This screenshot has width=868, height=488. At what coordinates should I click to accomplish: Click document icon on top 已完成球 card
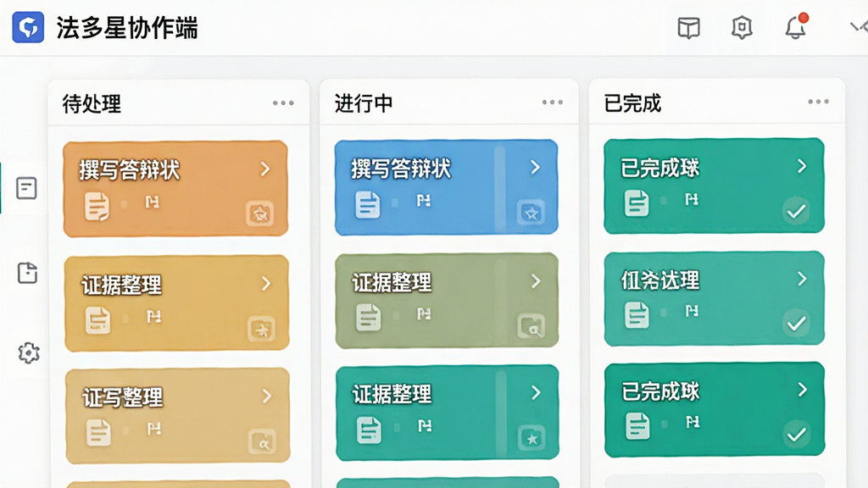point(637,203)
